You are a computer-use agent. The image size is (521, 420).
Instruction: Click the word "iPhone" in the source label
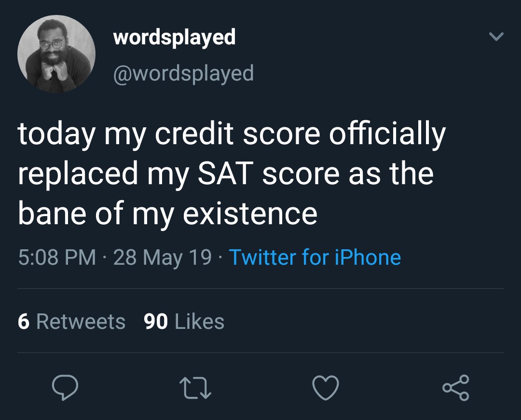368,257
